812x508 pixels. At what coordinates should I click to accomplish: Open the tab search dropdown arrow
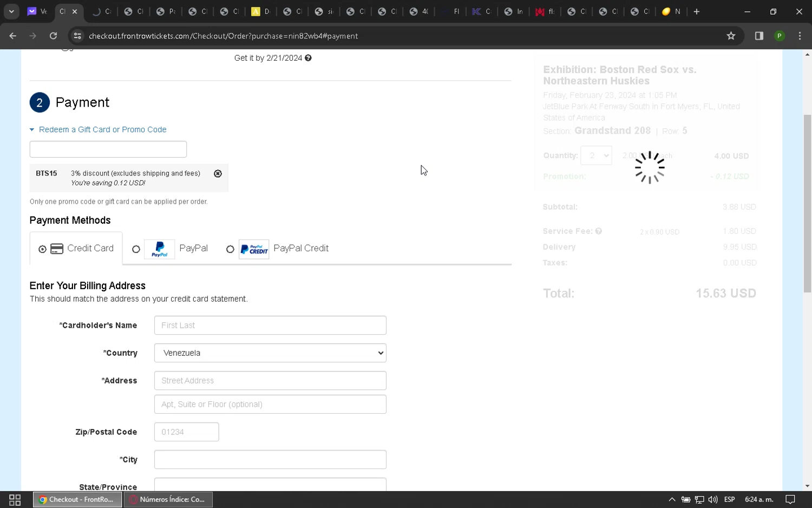click(11, 11)
